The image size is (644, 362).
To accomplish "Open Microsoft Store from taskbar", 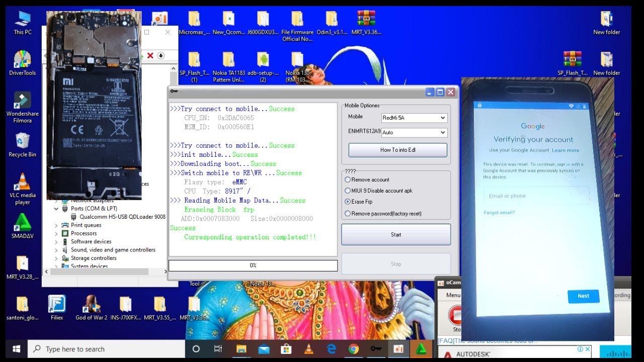I will coord(286,349).
